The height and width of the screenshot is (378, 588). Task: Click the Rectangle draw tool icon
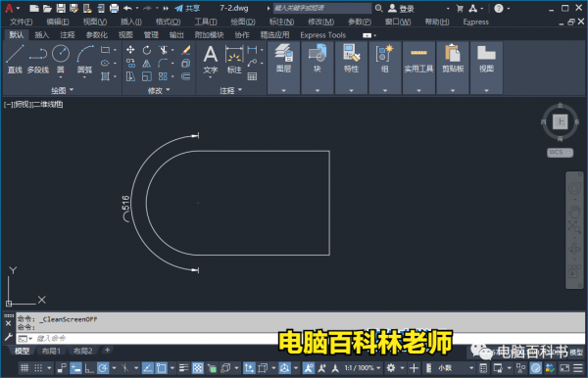(106, 50)
